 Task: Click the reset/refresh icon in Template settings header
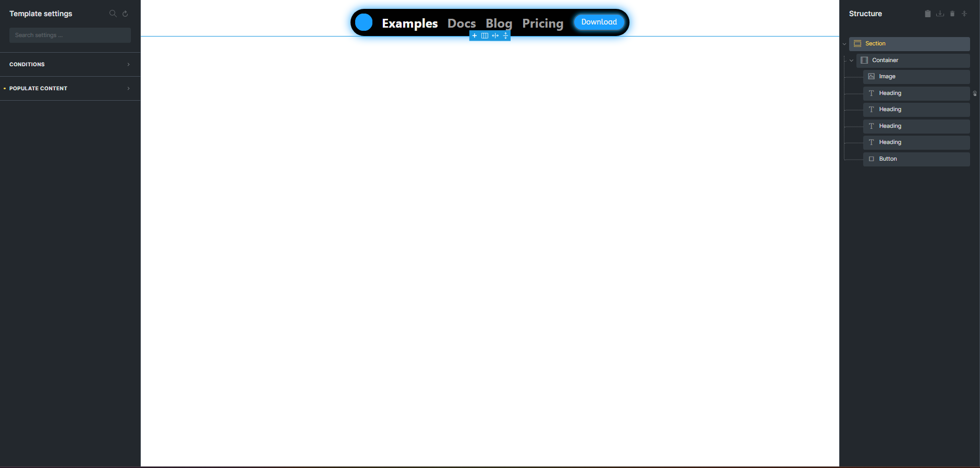[125, 14]
